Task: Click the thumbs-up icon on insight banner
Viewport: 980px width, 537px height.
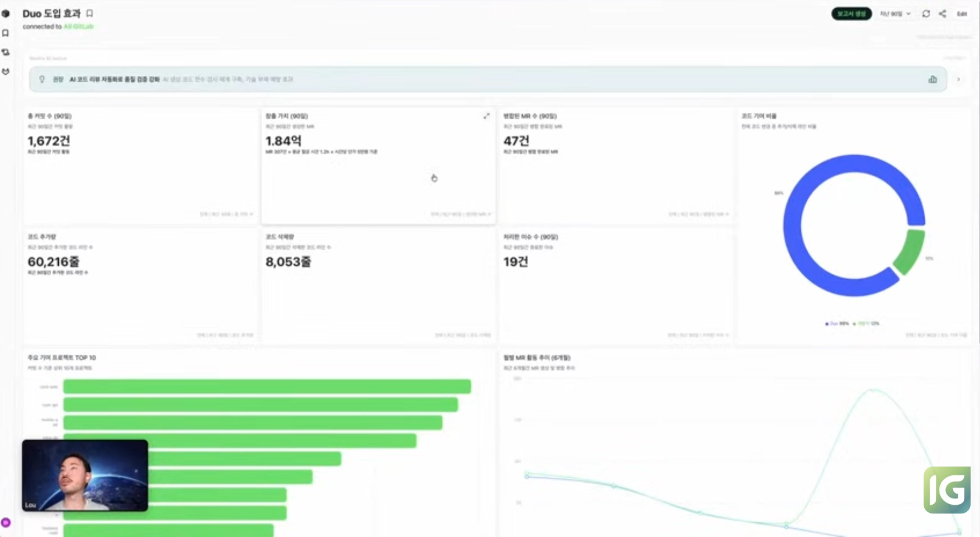Action: (932, 79)
